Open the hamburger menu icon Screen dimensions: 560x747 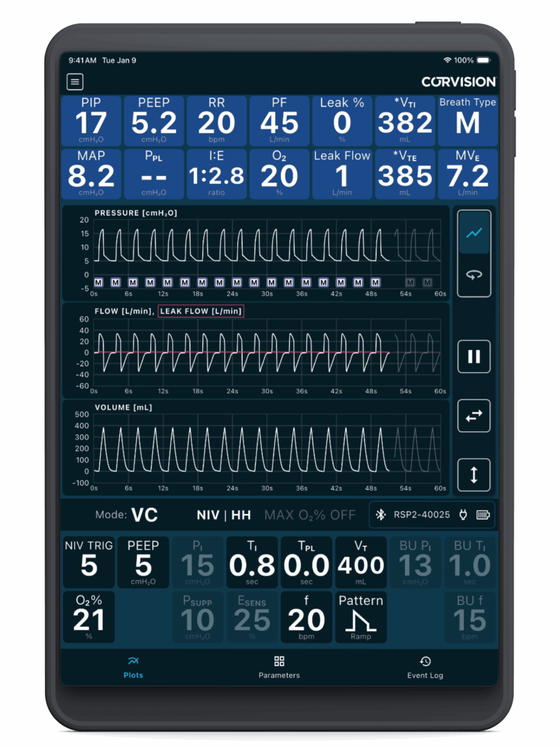coord(75,82)
